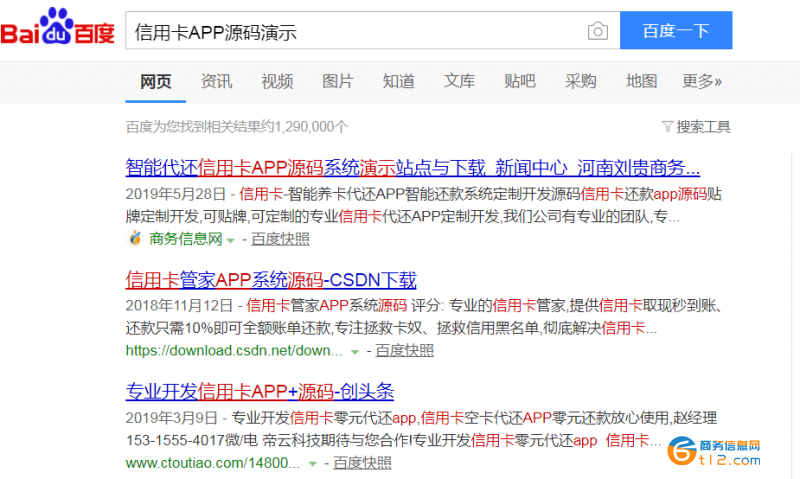Click the funnel icon beside 搜索工具
This screenshot has width=800, height=479.
[667, 127]
